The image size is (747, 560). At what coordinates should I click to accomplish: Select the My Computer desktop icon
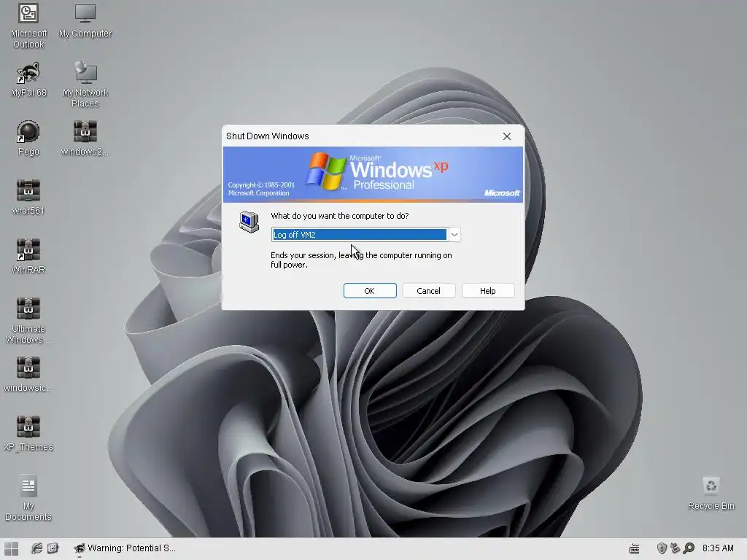pyautogui.click(x=85, y=20)
